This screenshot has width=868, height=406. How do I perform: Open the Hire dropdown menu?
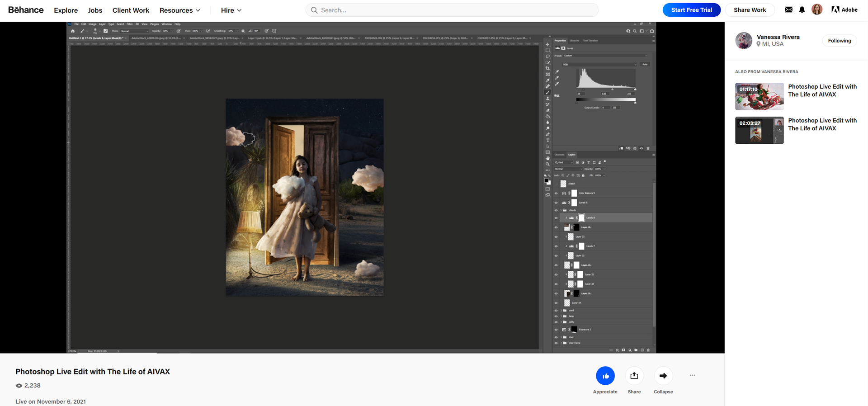click(x=231, y=10)
